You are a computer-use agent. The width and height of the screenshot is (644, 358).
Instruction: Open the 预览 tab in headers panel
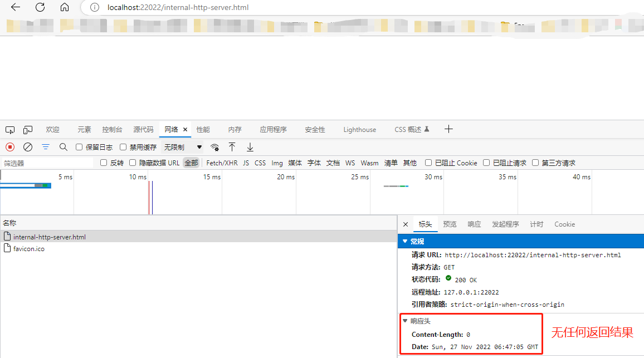[x=450, y=224]
